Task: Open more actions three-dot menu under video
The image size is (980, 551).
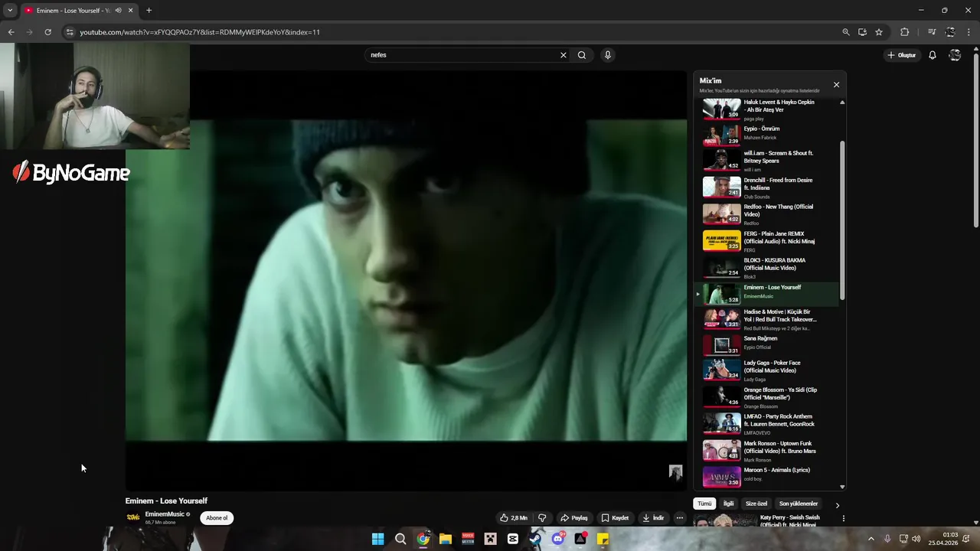Action: (679, 518)
